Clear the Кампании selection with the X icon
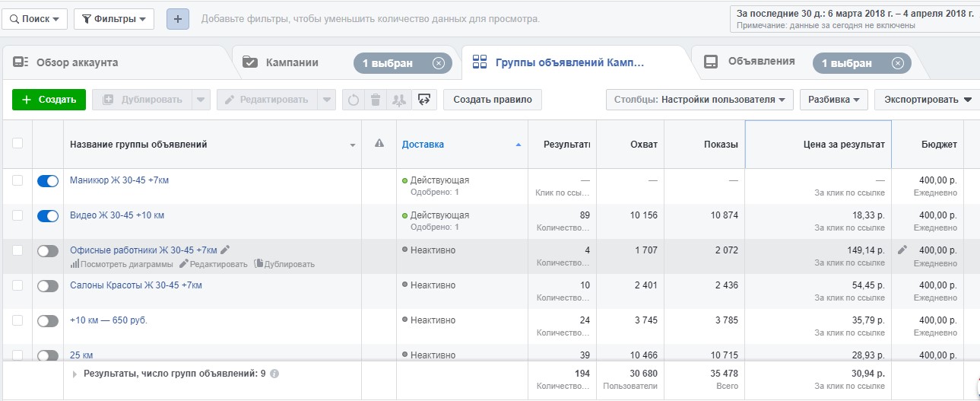The width and height of the screenshot is (980, 401). (439, 63)
